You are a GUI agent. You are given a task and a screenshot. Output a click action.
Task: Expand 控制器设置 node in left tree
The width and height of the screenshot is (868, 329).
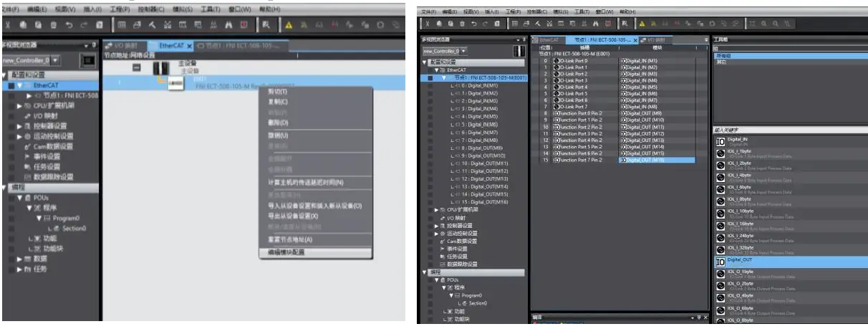coord(20,125)
